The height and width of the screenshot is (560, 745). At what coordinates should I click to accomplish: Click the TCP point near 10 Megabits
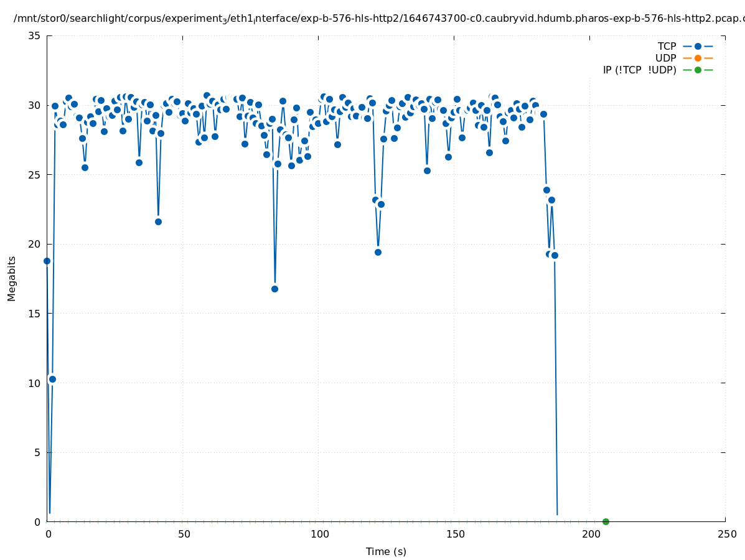click(x=52, y=379)
